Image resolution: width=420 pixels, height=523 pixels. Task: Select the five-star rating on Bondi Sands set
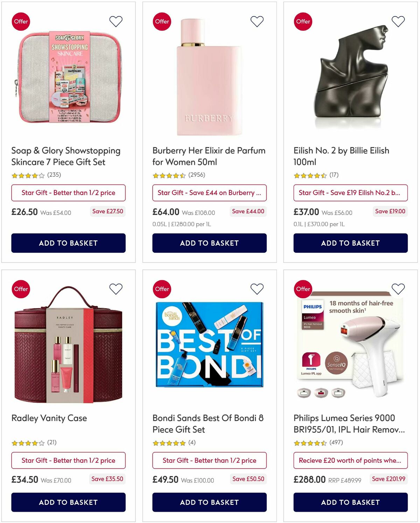[168, 442]
